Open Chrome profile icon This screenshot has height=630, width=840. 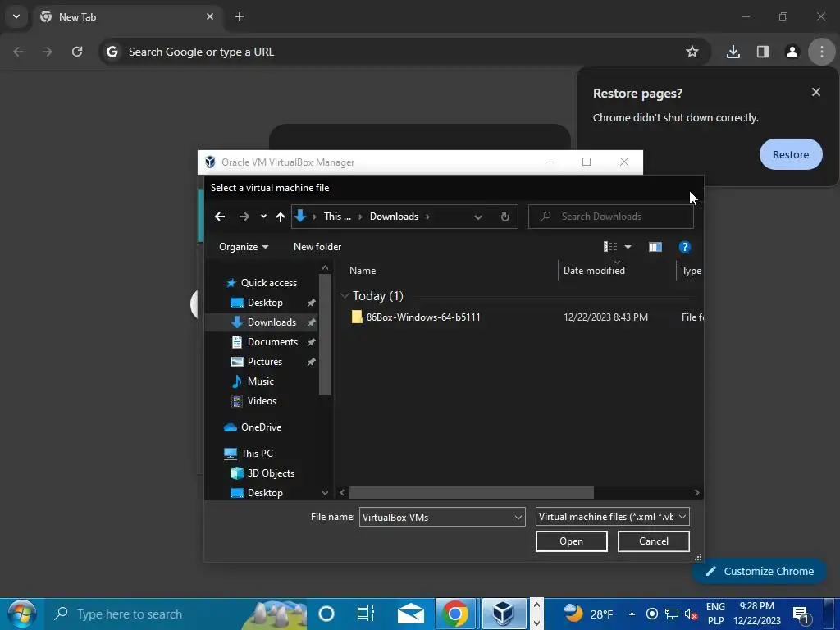coord(792,52)
